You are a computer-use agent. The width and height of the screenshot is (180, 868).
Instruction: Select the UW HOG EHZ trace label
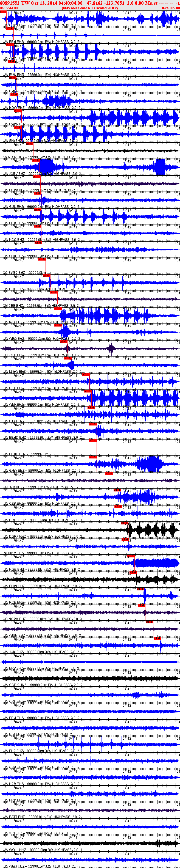[x=41, y=570]
